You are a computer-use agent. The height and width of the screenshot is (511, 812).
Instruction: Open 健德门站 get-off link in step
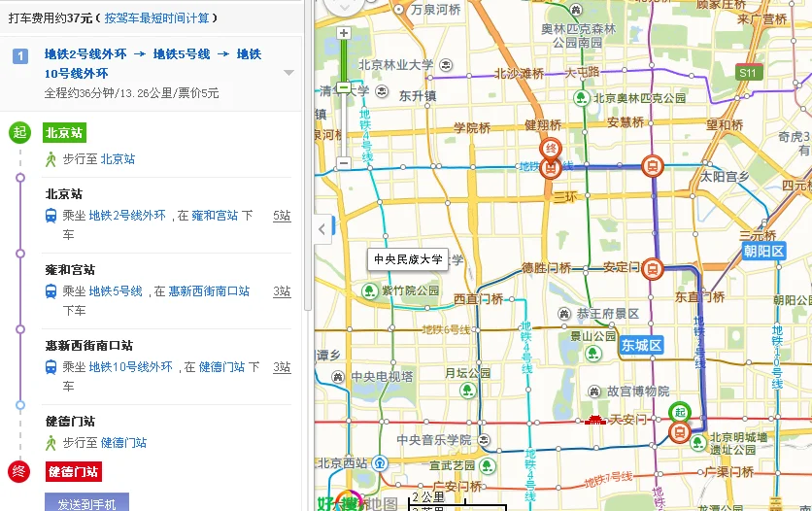click(221, 366)
